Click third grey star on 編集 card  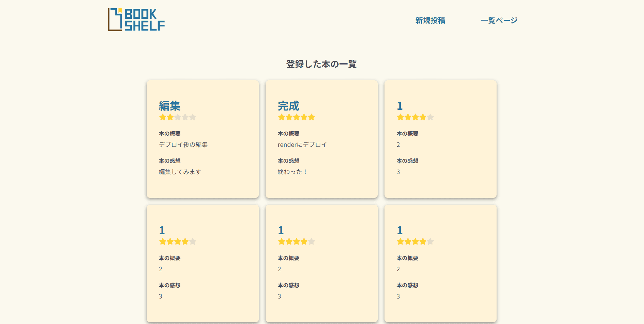coord(178,117)
